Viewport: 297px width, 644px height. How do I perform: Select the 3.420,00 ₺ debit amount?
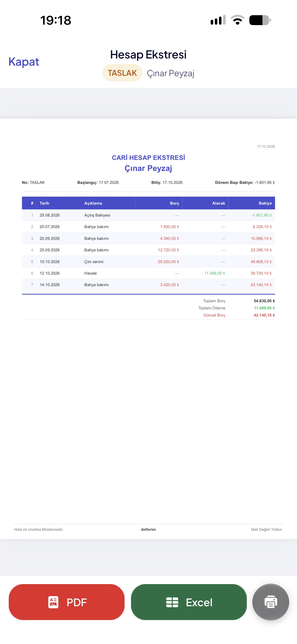(169, 284)
